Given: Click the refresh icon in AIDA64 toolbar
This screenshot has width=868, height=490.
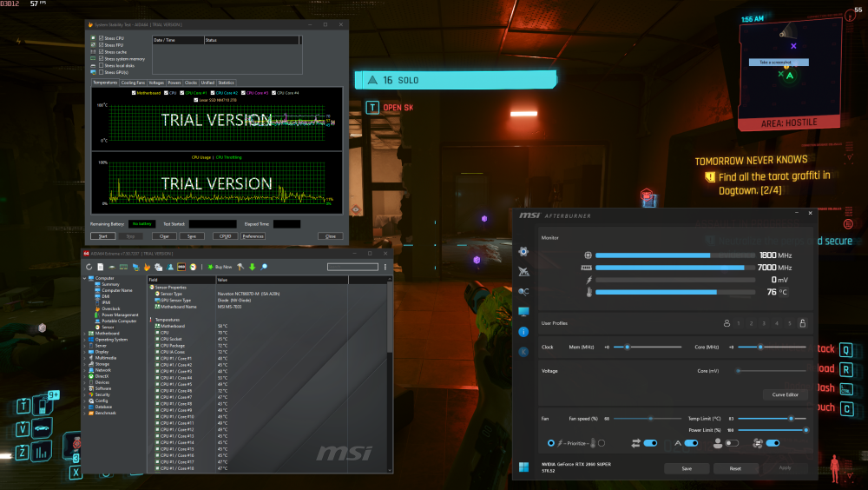Looking at the screenshot, I should [89, 267].
